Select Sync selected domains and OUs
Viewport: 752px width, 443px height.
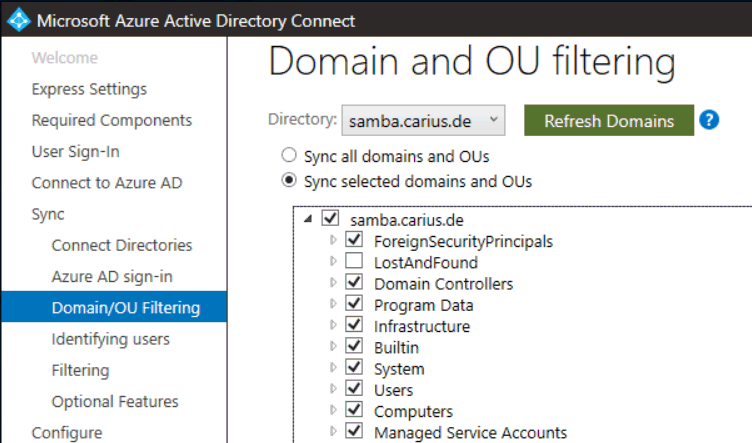tap(289, 180)
